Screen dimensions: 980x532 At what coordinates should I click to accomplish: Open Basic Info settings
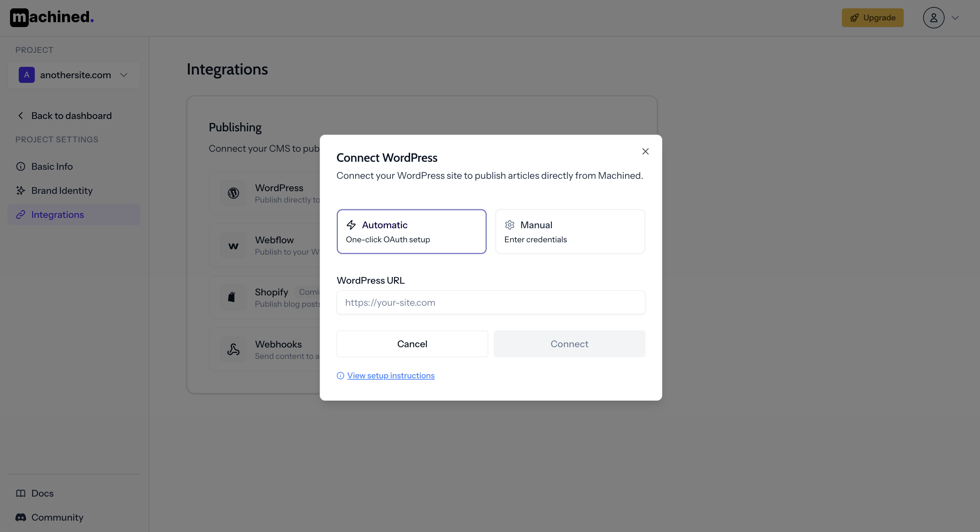[x=74, y=166]
